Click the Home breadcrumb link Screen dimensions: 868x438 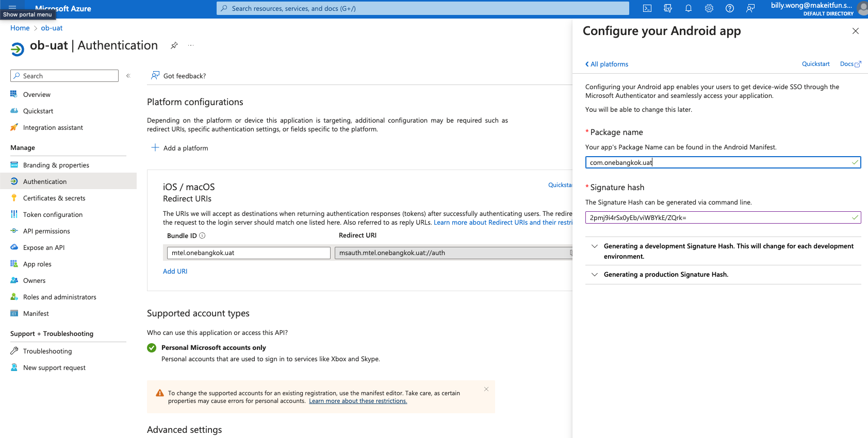[20, 28]
